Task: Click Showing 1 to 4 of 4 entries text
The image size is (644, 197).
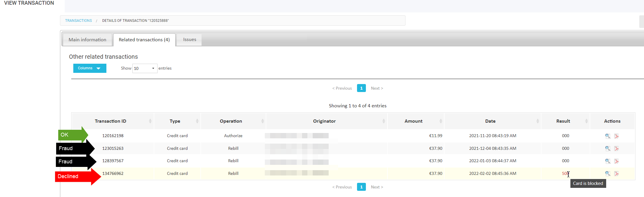Action: point(358,106)
